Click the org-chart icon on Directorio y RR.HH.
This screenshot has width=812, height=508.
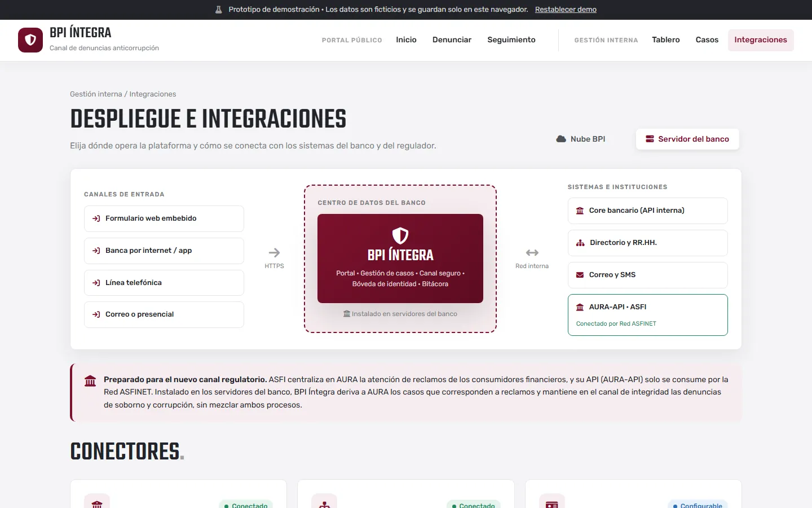(580, 243)
